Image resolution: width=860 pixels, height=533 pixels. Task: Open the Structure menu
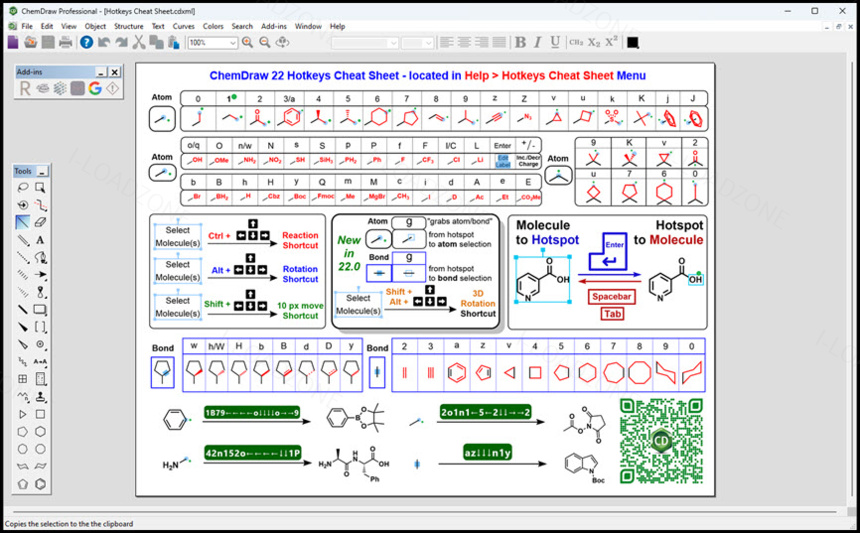pyautogui.click(x=128, y=26)
